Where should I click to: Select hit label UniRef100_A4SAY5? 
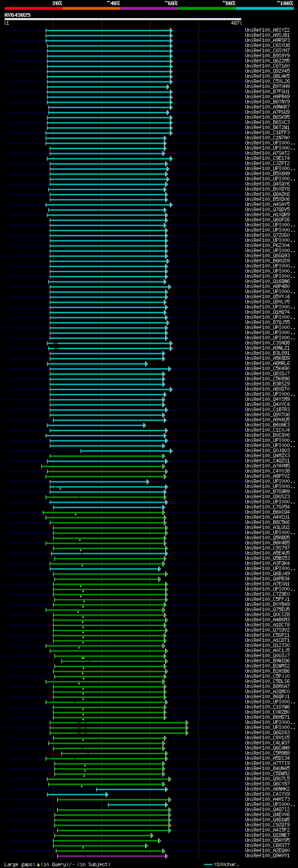coord(267,204)
